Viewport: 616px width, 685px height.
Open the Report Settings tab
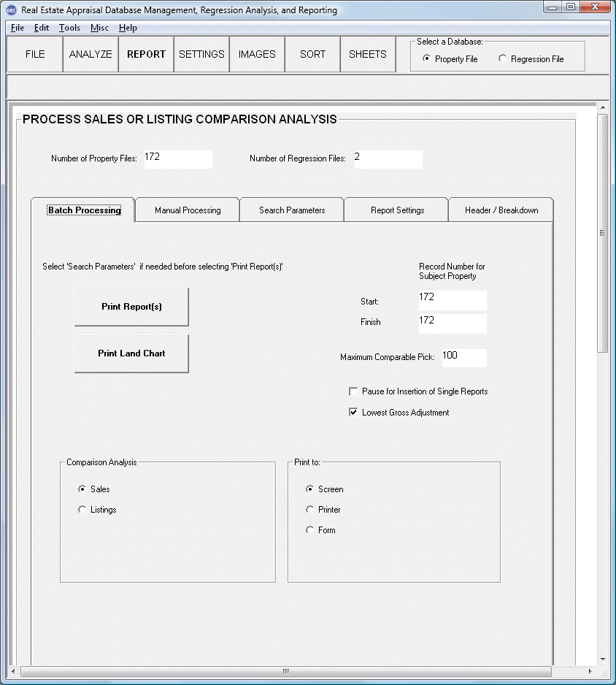click(x=397, y=210)
